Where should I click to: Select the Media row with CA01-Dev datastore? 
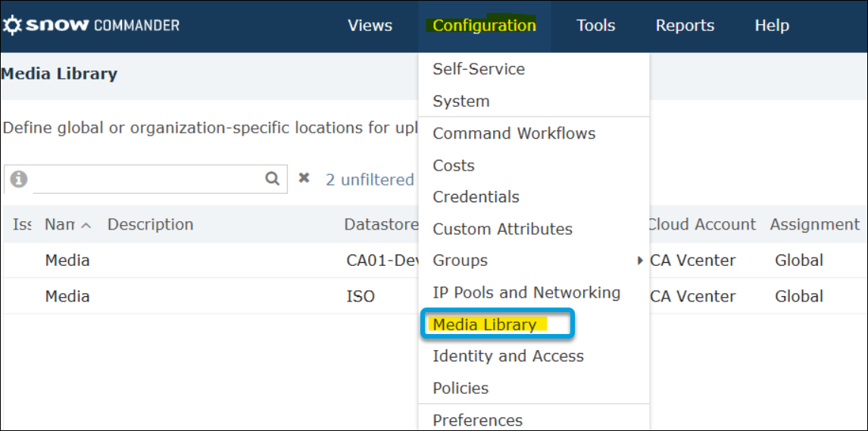point(434,260)
